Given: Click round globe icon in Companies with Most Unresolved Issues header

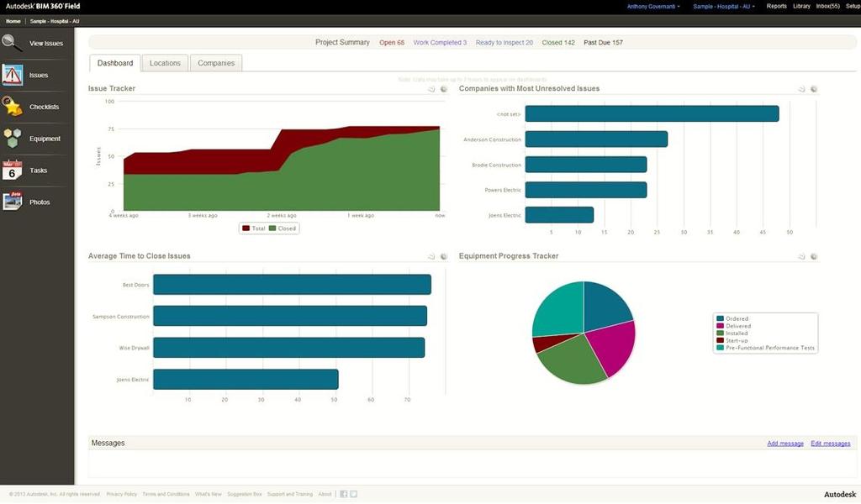Looking at the screenshot, I should click(814, 89).
